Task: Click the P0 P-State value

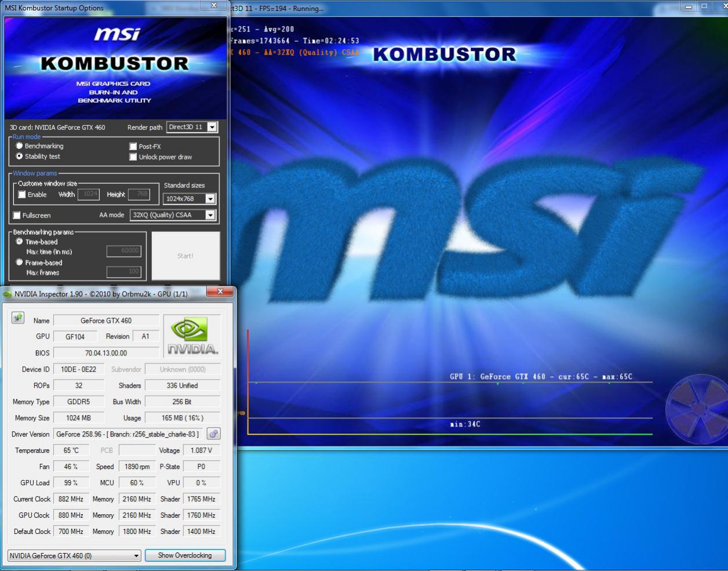Action: pyautogui.click(x=202, y=467)
